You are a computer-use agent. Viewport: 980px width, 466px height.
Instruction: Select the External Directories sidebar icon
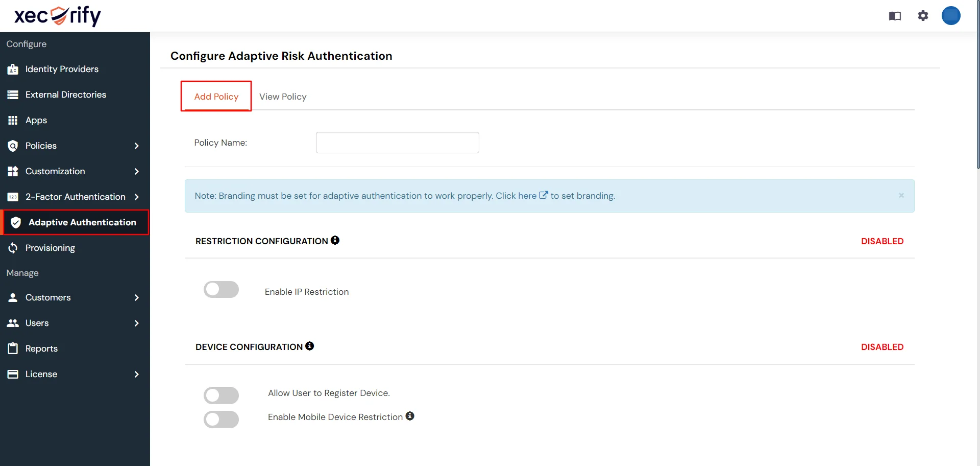pyautogui.click(x=13, y=95)
